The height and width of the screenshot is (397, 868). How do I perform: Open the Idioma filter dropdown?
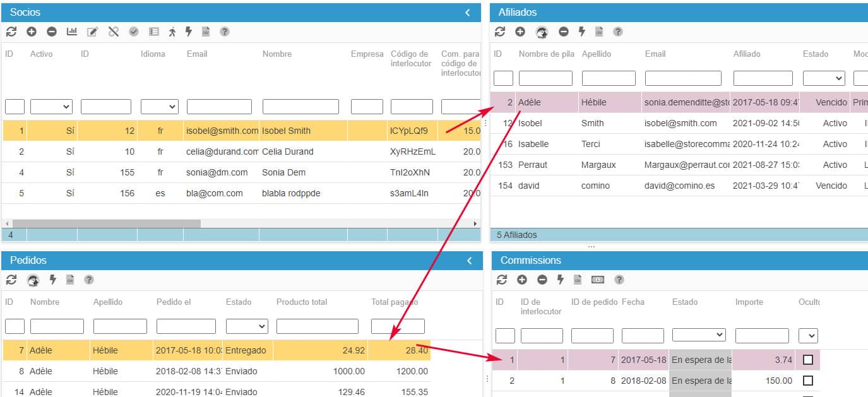pos(159,107)
